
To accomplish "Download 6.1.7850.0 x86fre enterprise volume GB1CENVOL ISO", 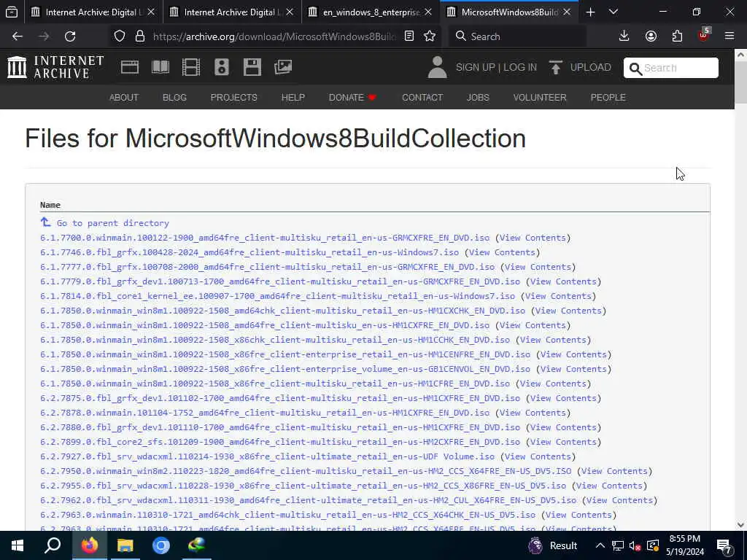I will (x=285, y=369).
